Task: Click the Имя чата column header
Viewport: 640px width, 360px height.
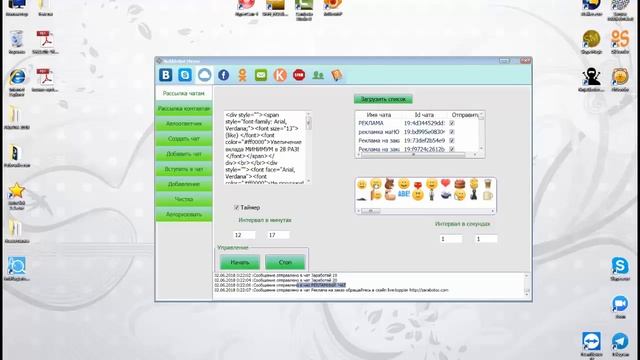Action: pyautogui.click(x=378, y=115)
